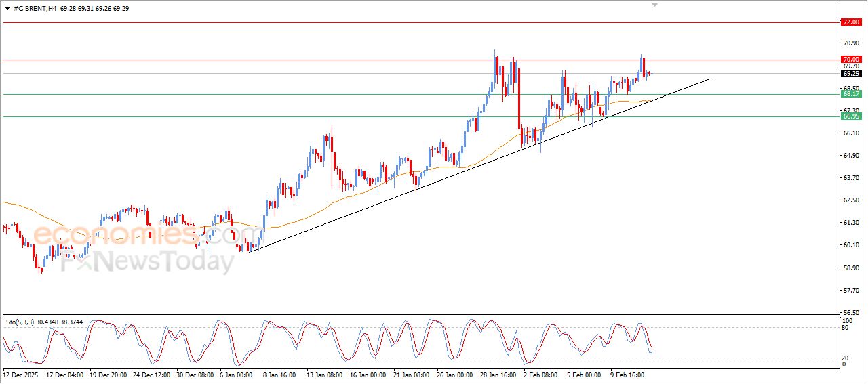Click the black 69.29 current price label
This screenshot has height=384, width=868.
tap(850, 73)
